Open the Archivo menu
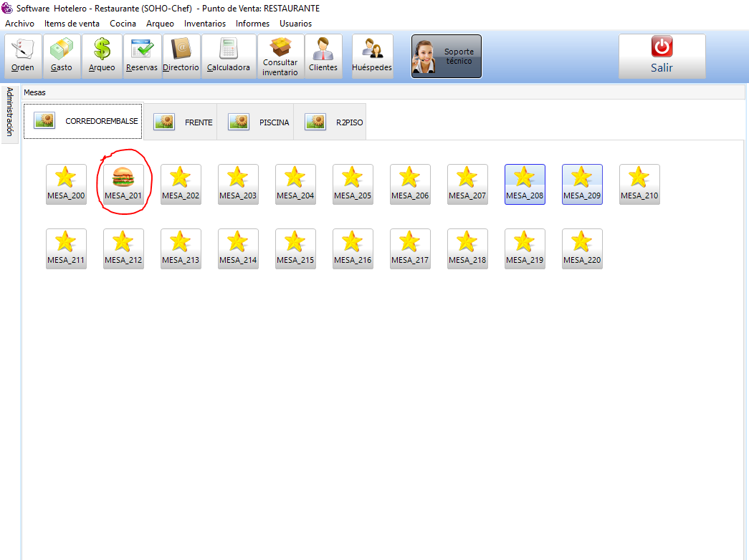749x560 pixels. (x=19, y=24)
